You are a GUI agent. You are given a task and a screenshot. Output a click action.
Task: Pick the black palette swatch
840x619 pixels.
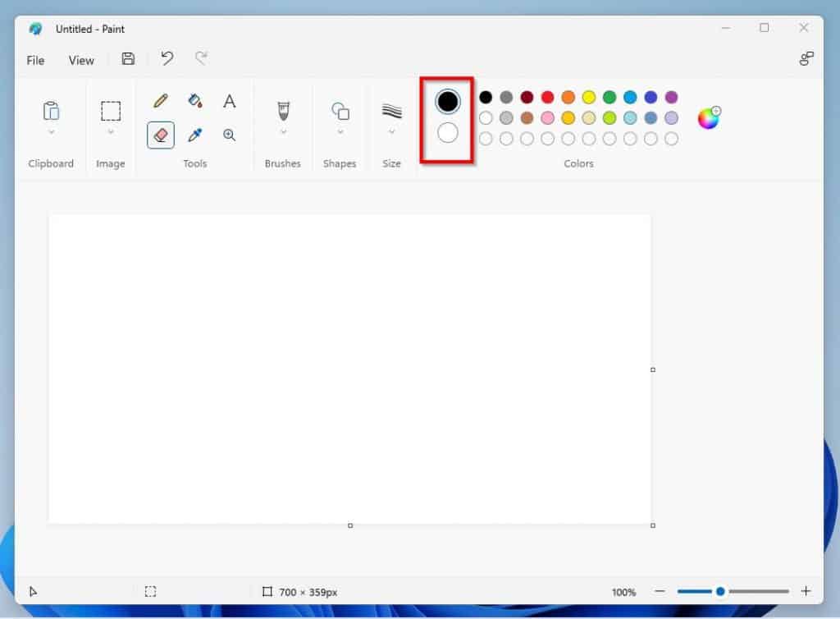pyautogui.click(x=486, y=97)
